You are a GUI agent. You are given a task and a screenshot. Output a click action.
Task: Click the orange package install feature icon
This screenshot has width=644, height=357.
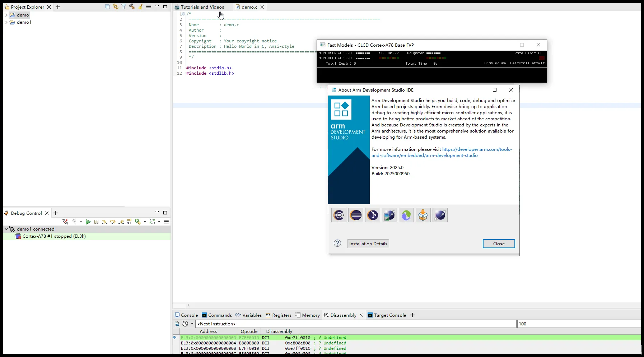click(x=423, y=215)
